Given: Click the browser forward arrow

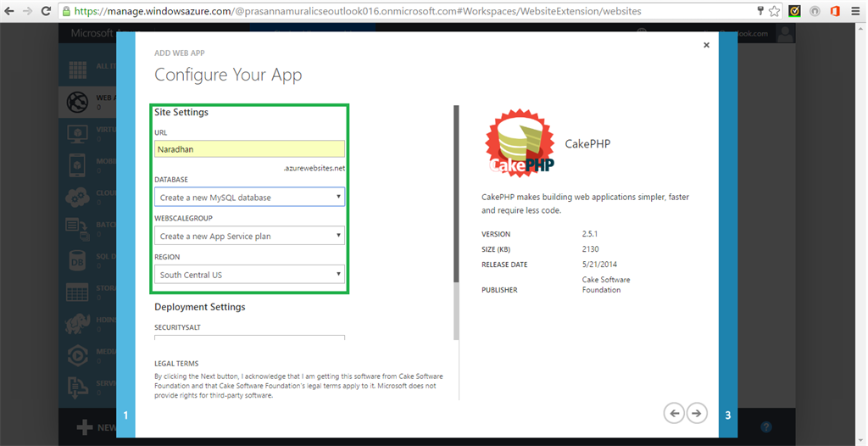Looking at the screenshot, I should pos(28,11).
